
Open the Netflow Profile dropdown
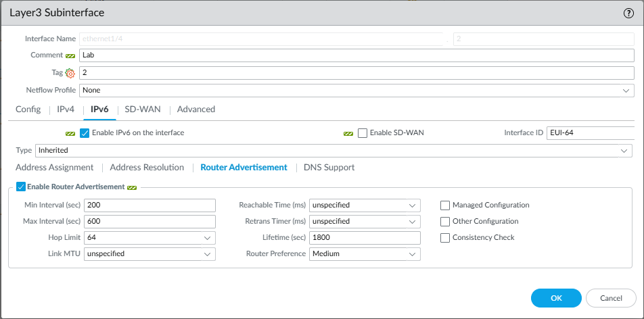coord(356,90)
